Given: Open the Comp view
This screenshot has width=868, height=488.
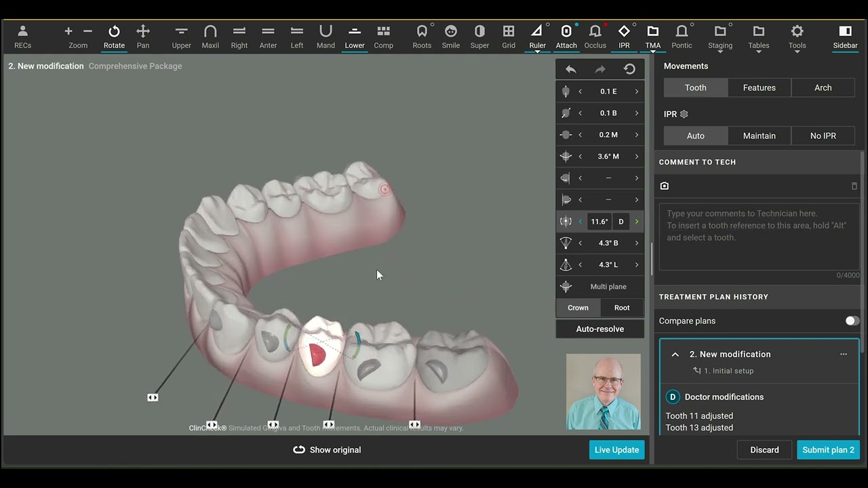Looking at the screenshot, I should click(x=384, y=37).
